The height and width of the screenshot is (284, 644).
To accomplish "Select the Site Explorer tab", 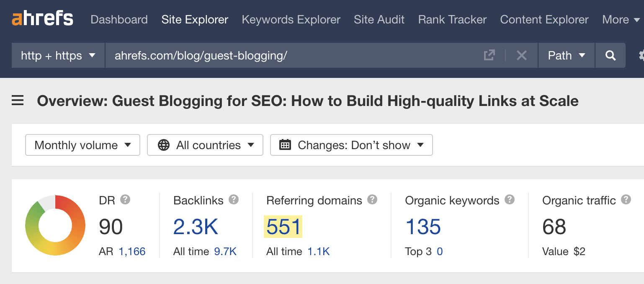I will [195, 19].
